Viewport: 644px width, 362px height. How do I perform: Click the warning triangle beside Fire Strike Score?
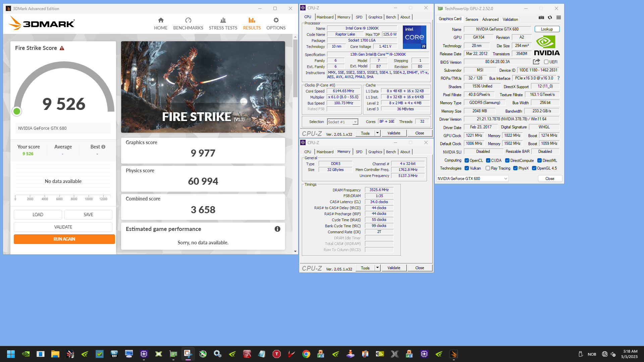tap(62, 48)
